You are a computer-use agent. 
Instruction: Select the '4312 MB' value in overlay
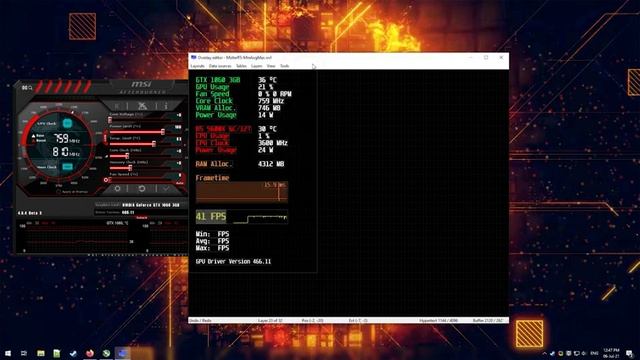[271, 164]
